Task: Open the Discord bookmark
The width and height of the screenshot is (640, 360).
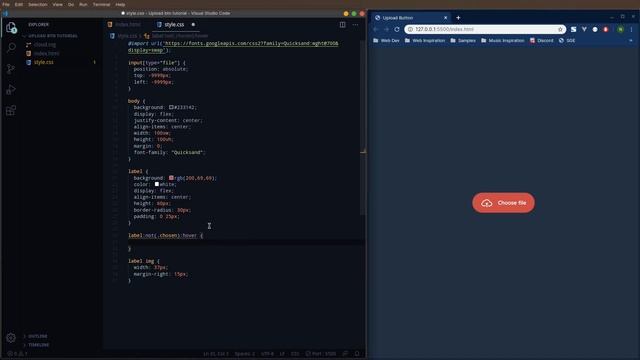Action: click(x=541, y=40)
